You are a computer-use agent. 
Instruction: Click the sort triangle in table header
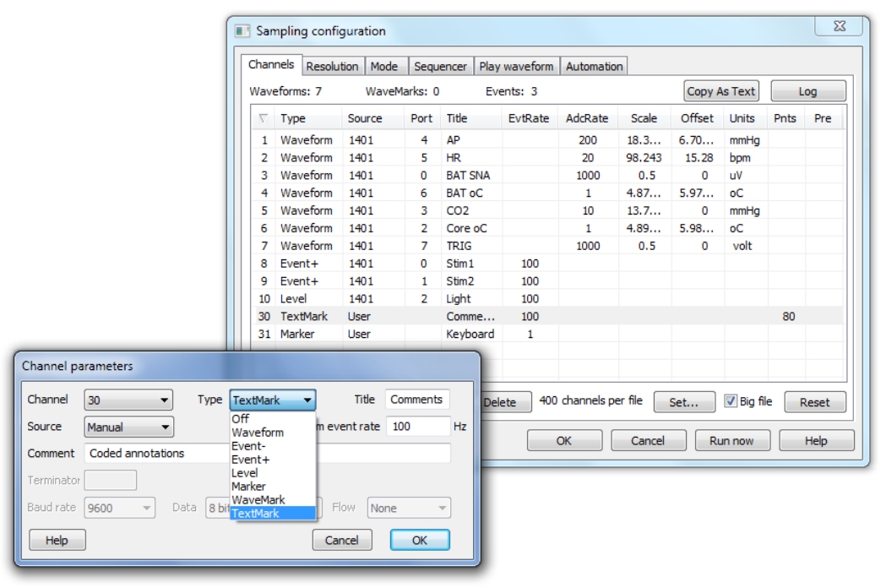click(263, 118)
